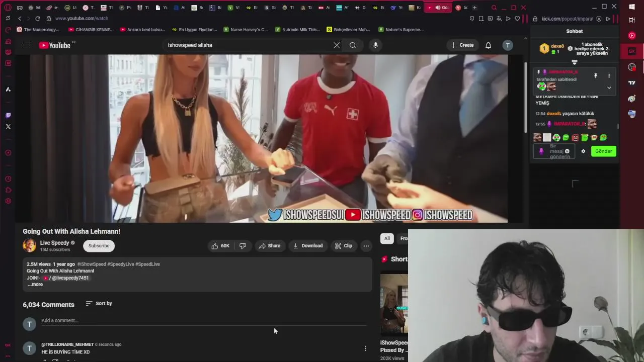Expand the pinned message chevron
Screen dimensions: 644x362
[609, 87]
